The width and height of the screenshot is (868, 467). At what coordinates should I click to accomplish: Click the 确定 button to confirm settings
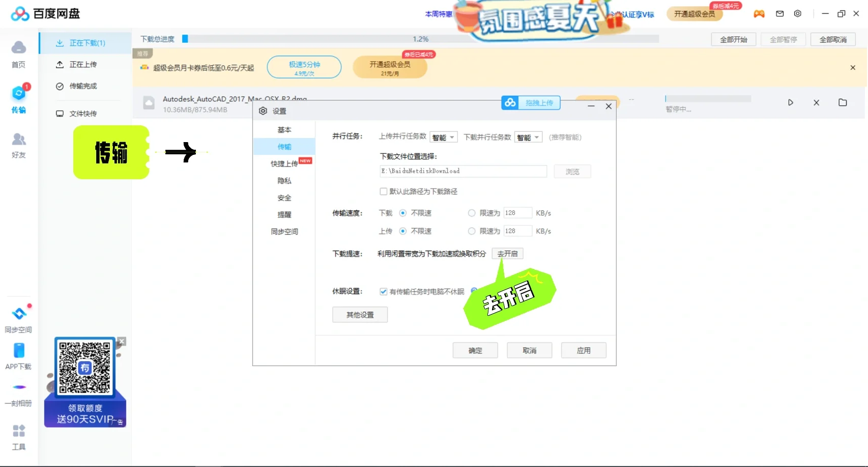475,350
